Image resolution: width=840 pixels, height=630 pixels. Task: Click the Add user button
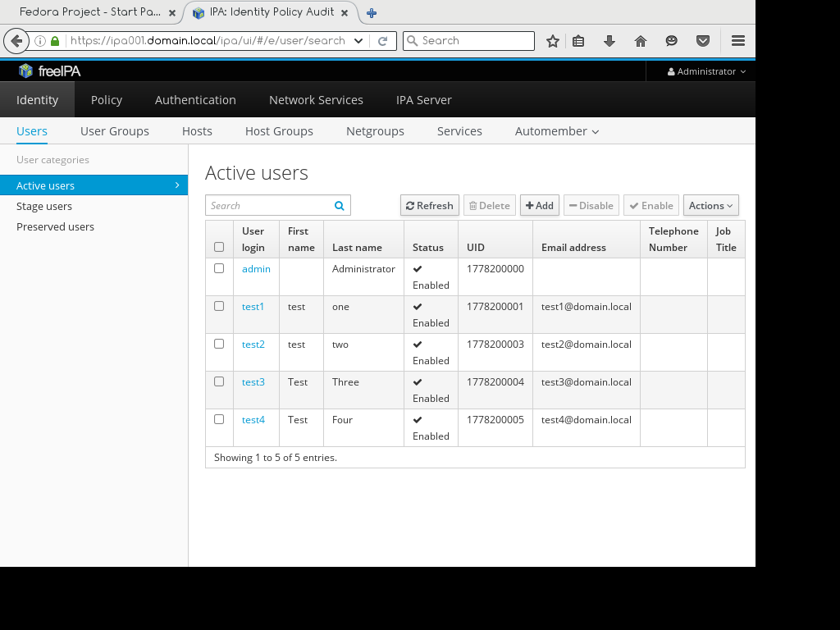tap(540, 206)
